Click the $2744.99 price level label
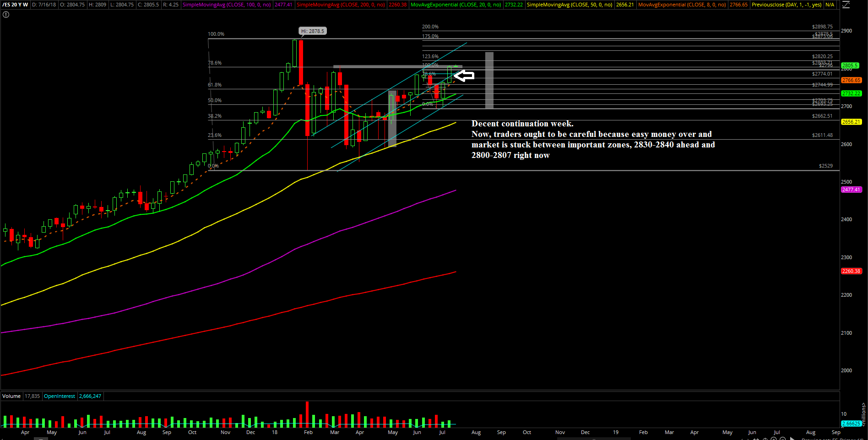Image resolution: width=868 pixels, height=440 pixels. click(822, 85)
